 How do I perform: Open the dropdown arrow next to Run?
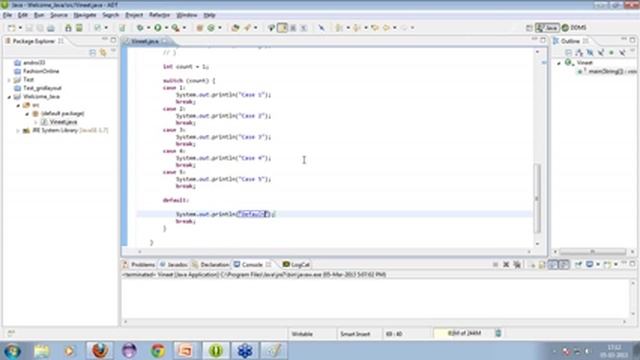coord(166,28)
